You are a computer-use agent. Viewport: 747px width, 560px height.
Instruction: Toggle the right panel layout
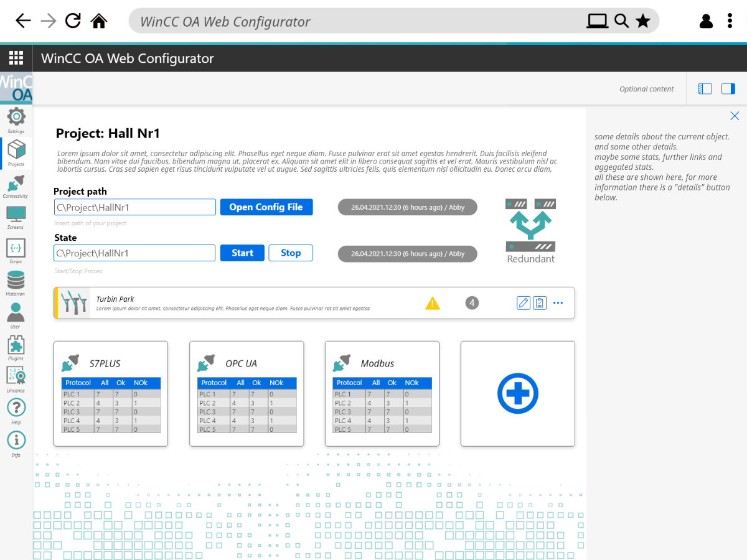728,89
